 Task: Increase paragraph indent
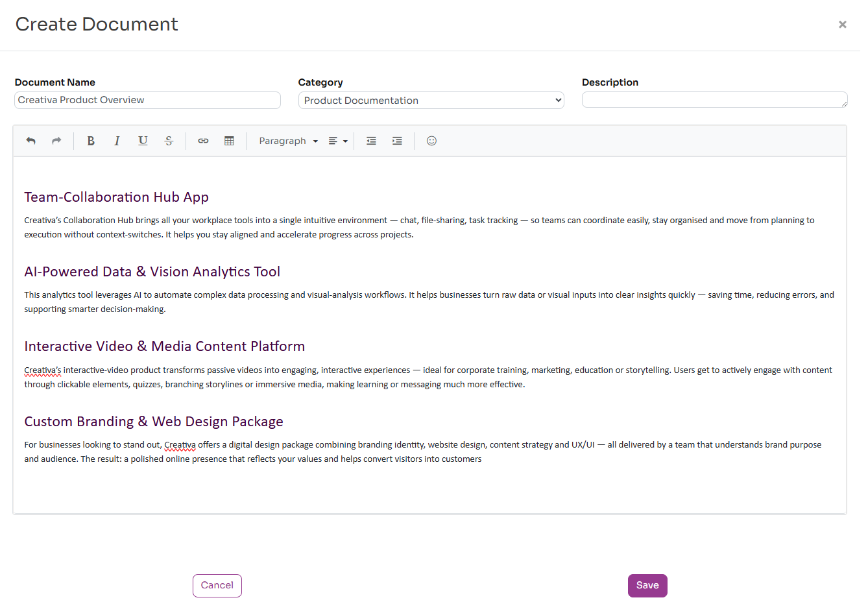coord(397,141)
